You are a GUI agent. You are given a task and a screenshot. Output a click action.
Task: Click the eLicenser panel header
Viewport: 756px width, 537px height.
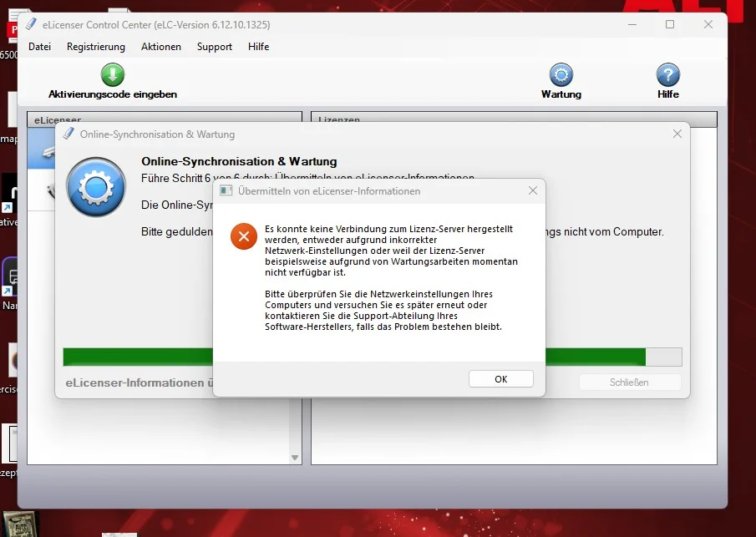[165, 119]
